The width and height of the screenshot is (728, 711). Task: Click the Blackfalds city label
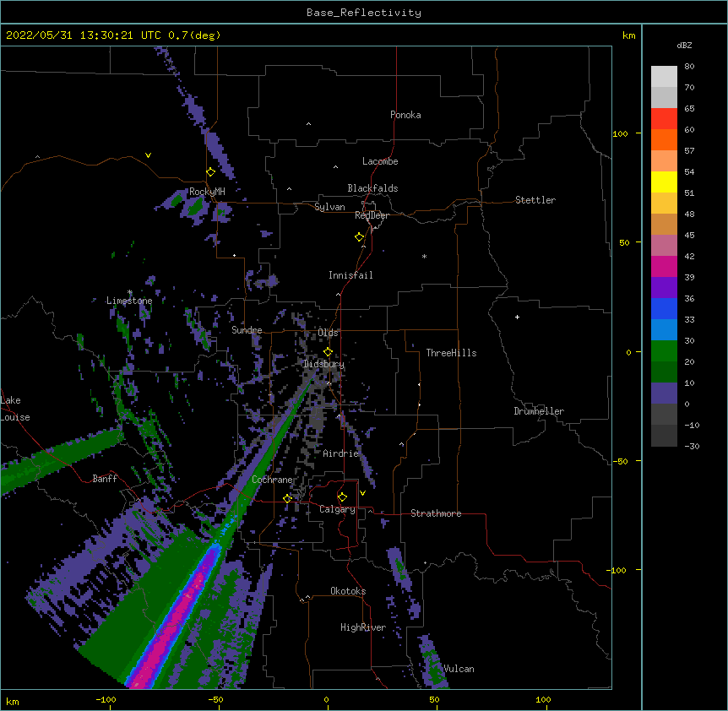(372, 188)
